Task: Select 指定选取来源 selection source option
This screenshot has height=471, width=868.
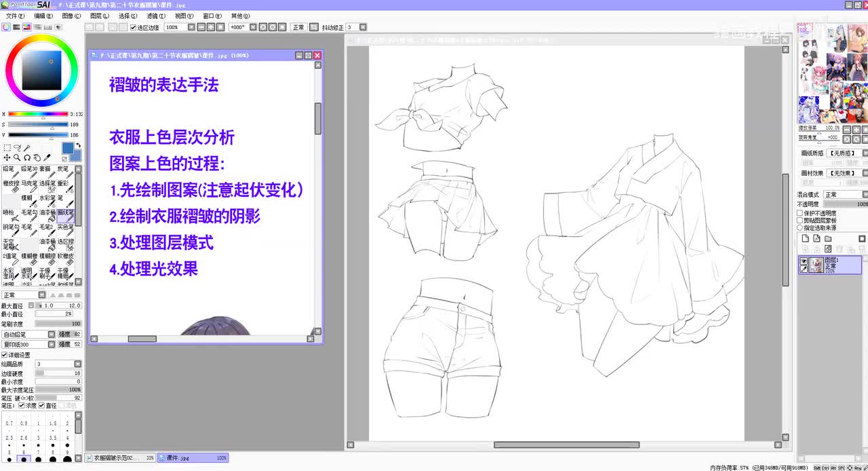Action: pyautogui.click(x=800, y=228)
